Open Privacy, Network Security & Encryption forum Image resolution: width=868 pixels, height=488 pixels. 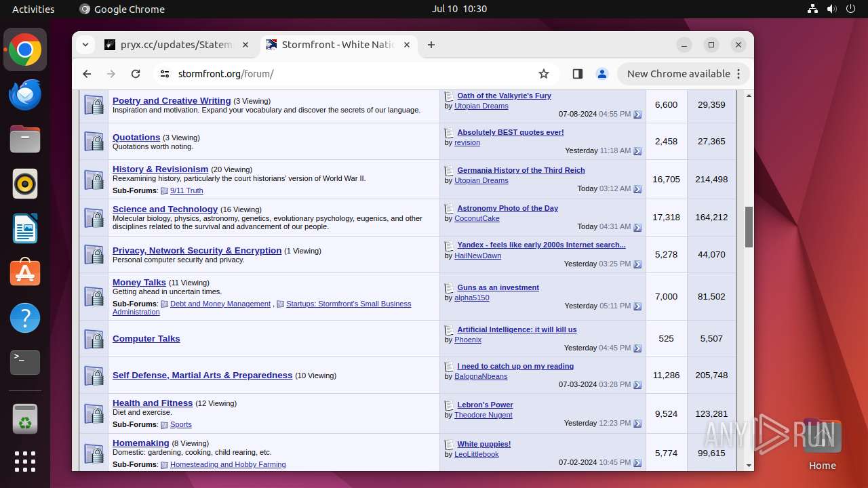197,250
